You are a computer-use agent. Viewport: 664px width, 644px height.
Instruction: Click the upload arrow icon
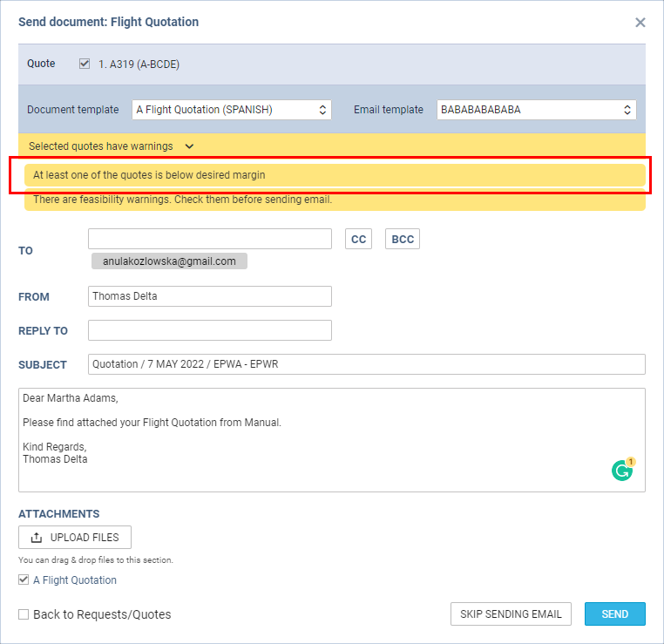tap(37, 538)
